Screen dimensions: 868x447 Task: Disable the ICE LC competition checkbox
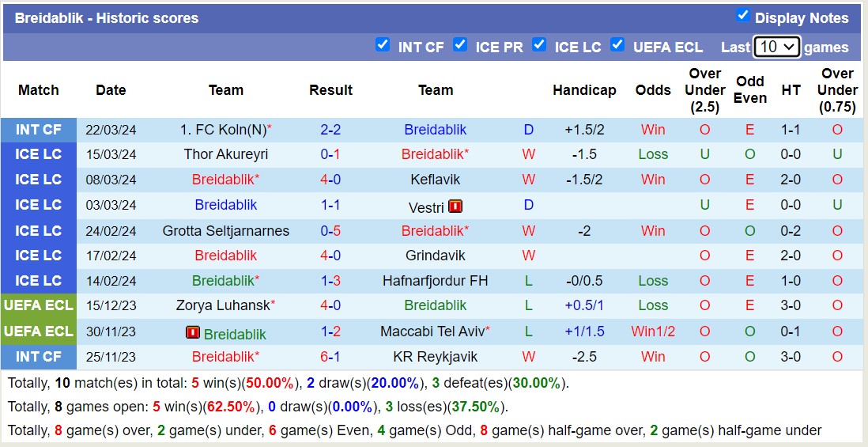[539, 45]
